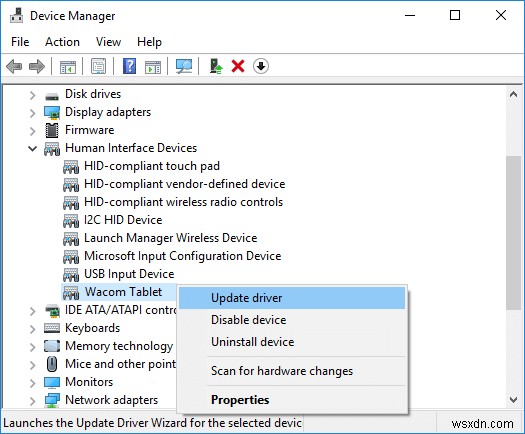525x434 pixels.
Task: Click the Show/Hide action pane icon
Action: pyautogui.click(x=153, y=66)
